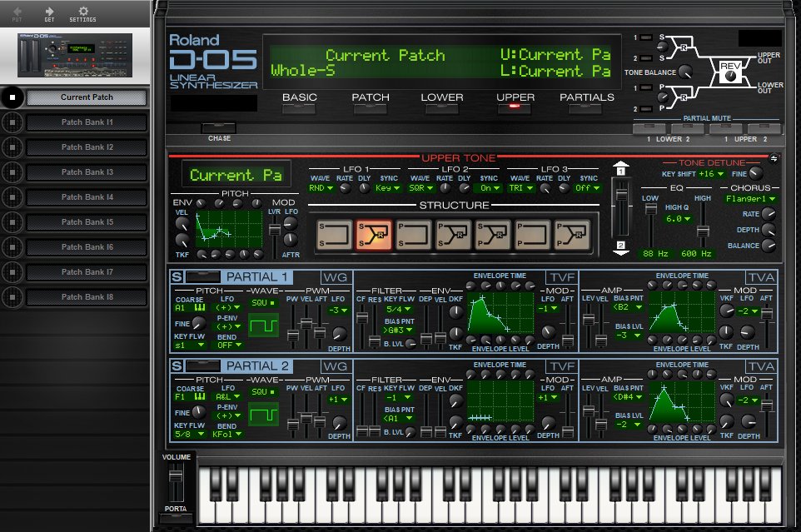Click the Upper Tone pitch envelope graph
Image resolution: width=801 pixels, height=532 pixels.
click(229, 229)
